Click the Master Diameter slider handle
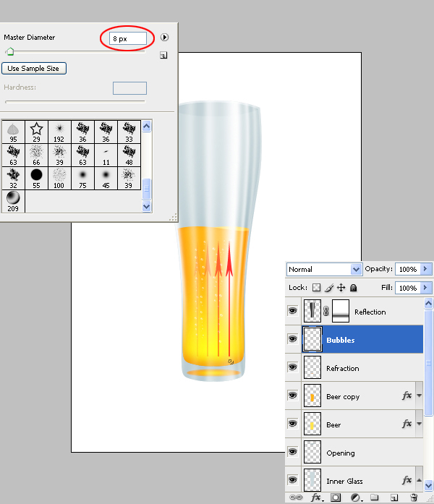 pyautogui.click(x=10, y=52)
